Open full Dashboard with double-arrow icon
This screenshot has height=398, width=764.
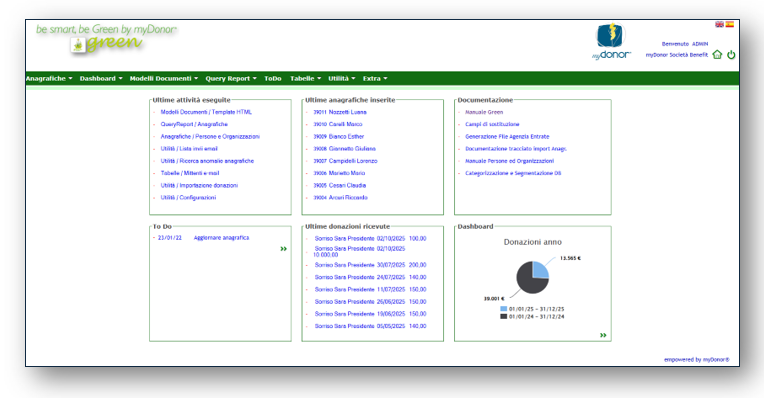pos(603,335)
